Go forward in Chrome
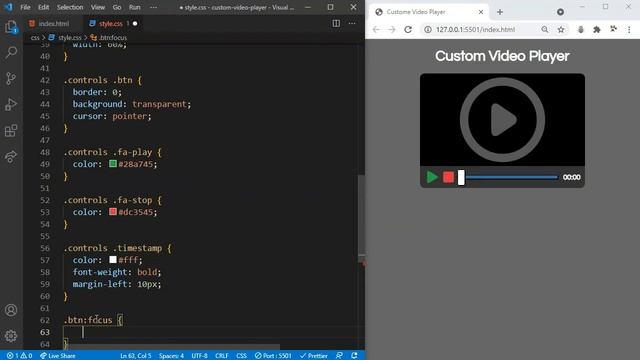 click(392, 29)
